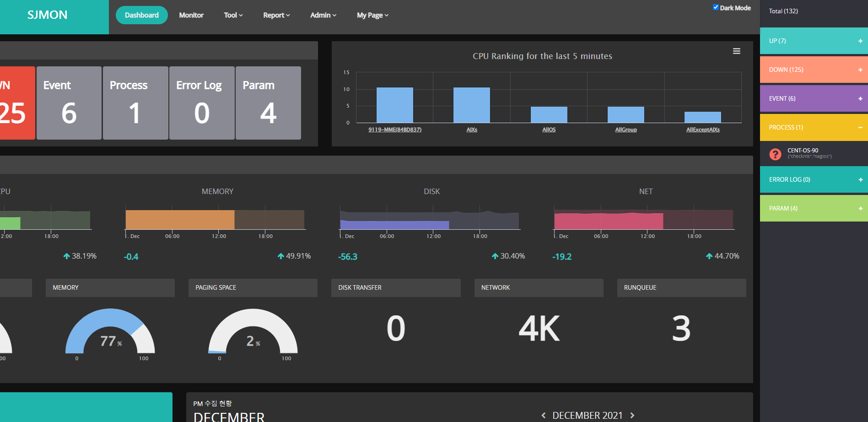Go to next month with the right calendar arrow
868x422 pixels.
(633, 415)
